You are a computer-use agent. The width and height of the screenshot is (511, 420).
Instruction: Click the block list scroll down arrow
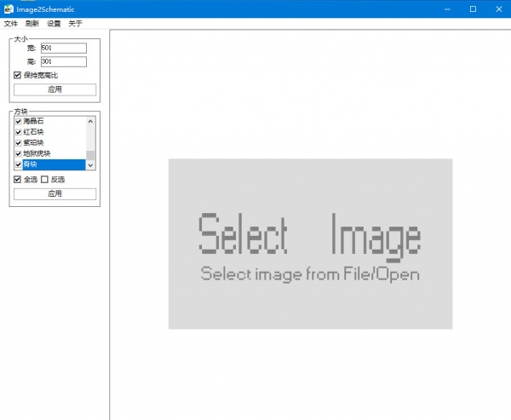pyautogui.click(x=90, y=165)
